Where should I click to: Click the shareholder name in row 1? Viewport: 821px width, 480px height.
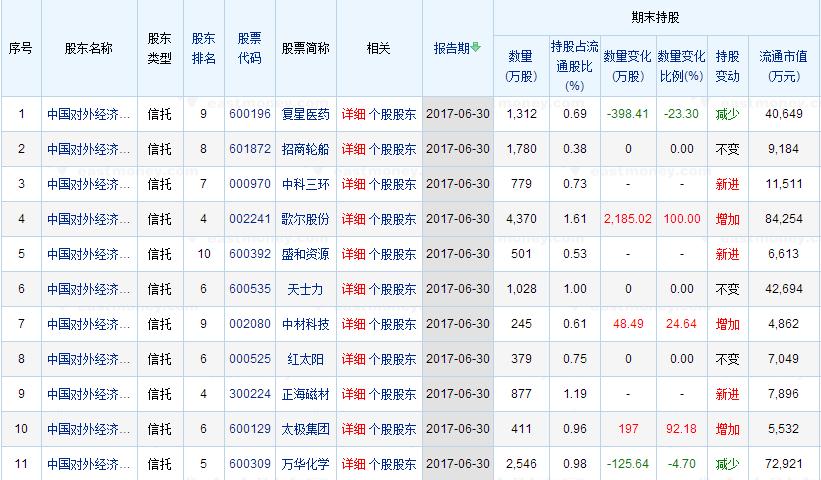tap(88, 114)
